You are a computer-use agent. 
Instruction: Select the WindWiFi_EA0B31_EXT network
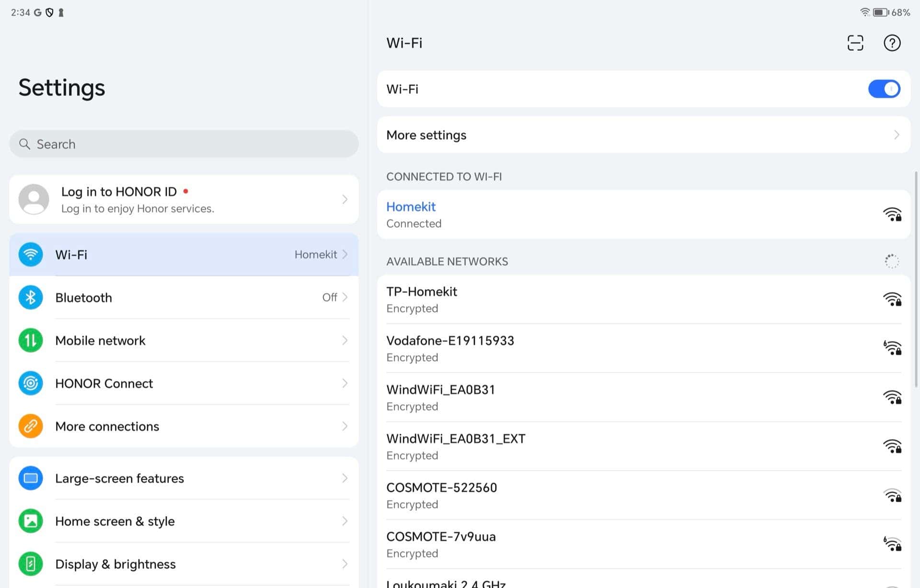(x=644, y=446)
